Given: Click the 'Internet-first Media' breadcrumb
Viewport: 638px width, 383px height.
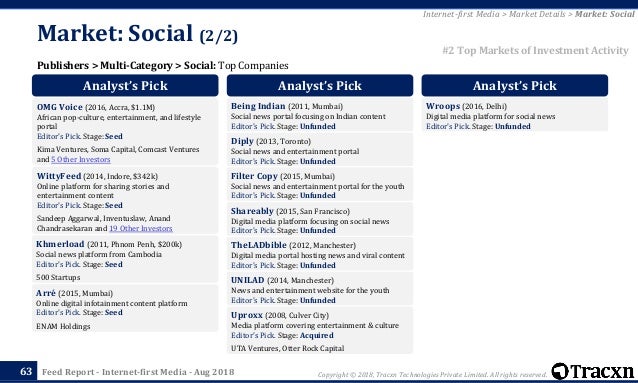Looking at the screenshot, I should pos(461,14).
